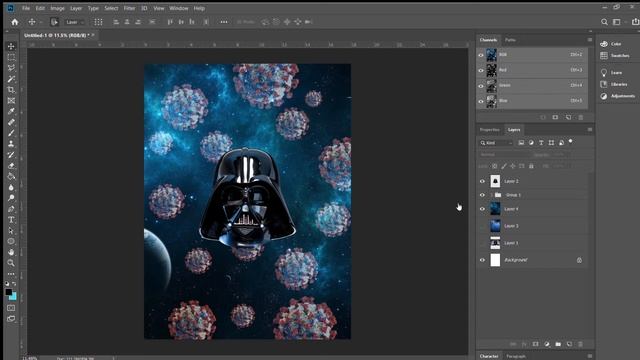Open the Layers panel options menu
The image size is (640, 360).
coord(590,130)
